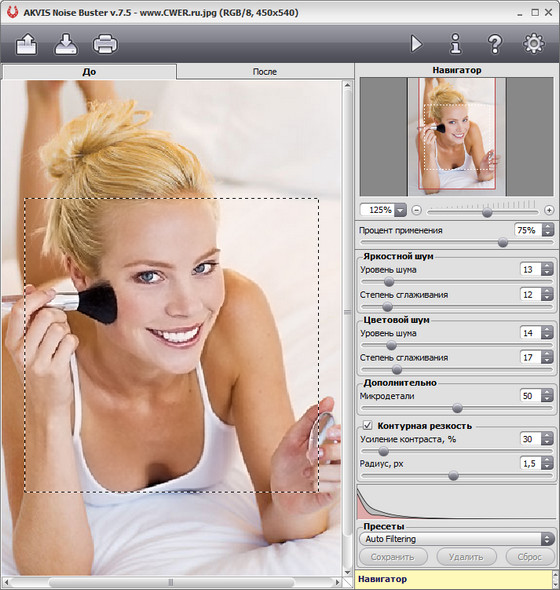
Task: Open help with the question mark icon
Action: pos(495,44)
